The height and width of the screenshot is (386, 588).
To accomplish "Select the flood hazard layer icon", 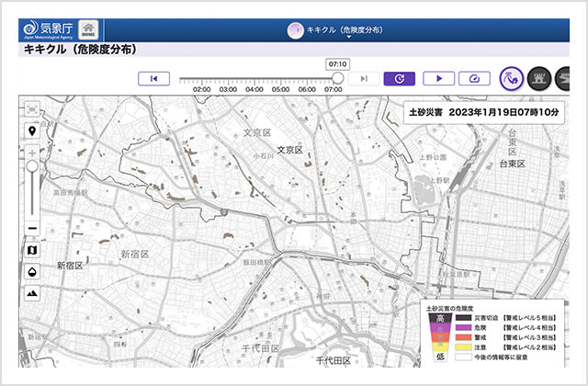I will (562, 79).
